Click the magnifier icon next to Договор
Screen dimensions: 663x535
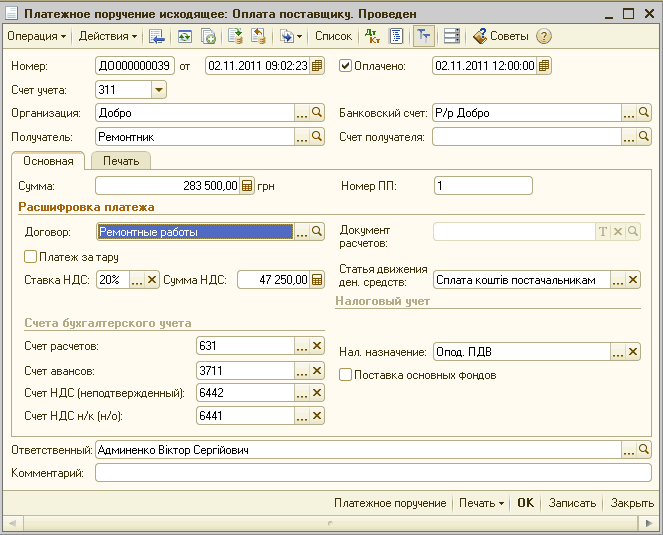[x=317, y=231]
